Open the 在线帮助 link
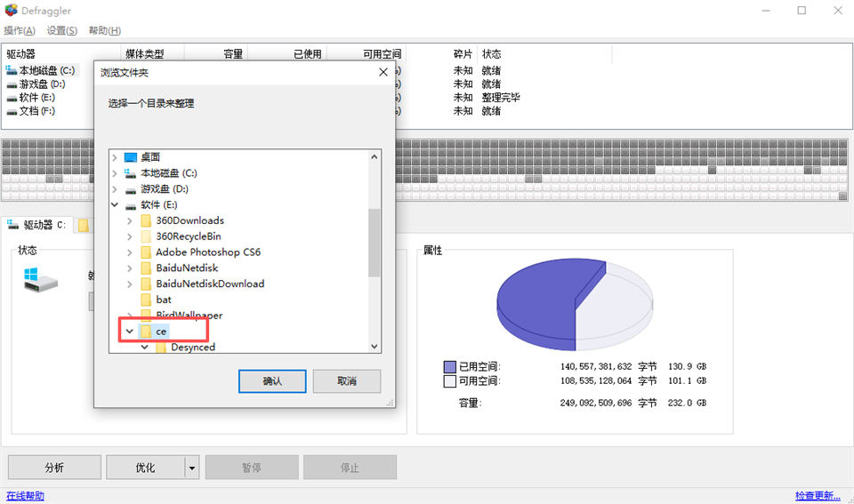The image size is (854, 504). pyautogui.click(x=25, y=496)
